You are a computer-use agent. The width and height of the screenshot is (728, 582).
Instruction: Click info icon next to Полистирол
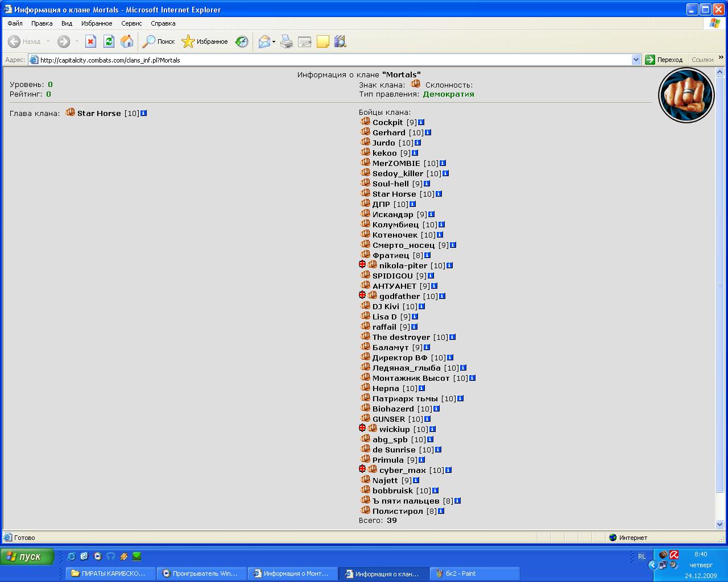441,511
